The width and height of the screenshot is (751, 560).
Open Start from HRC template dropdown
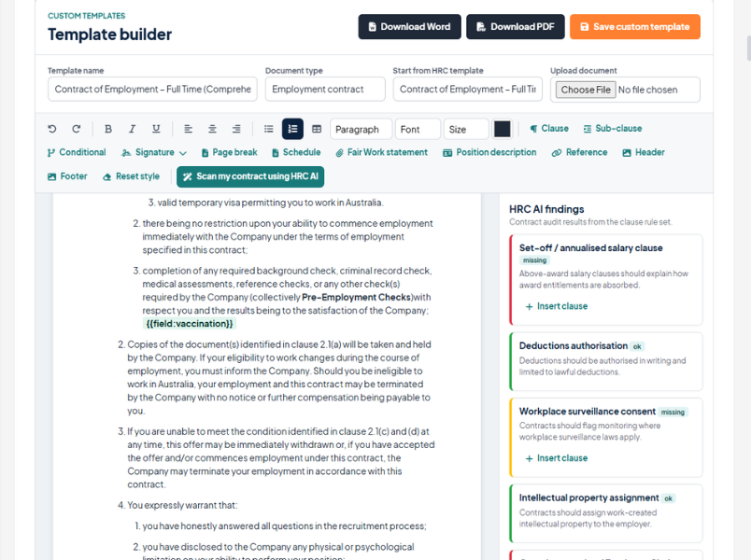tap(467, 89)
